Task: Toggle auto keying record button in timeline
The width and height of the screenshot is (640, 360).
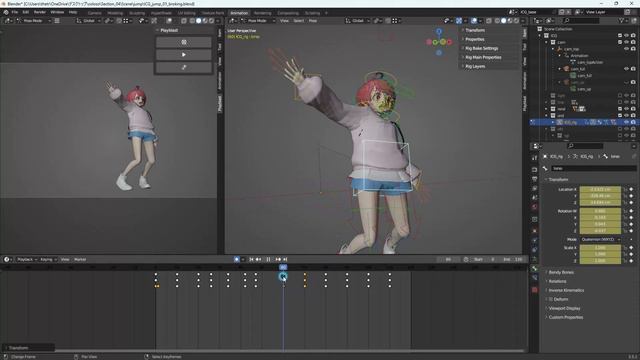Action: (x=236, y=259)
